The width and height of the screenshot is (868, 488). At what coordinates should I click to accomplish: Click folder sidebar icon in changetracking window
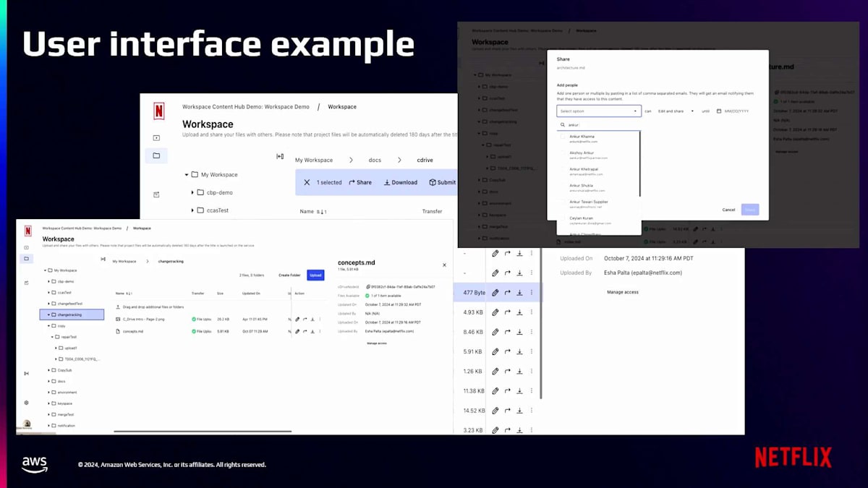[26, 258]
